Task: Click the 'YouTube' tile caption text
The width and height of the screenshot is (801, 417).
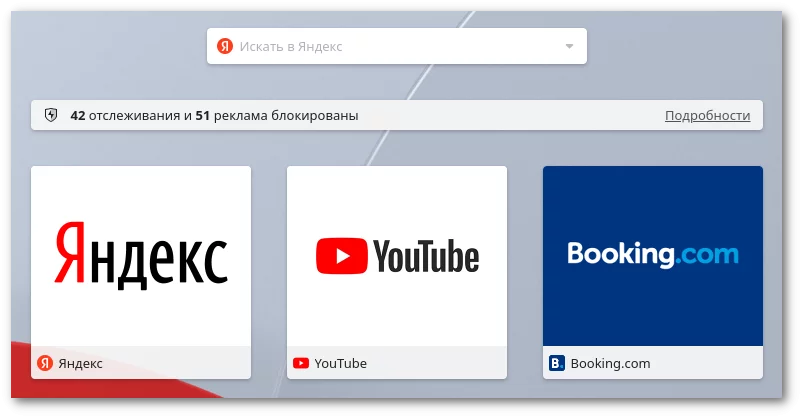Action: (x=341, y=363)
